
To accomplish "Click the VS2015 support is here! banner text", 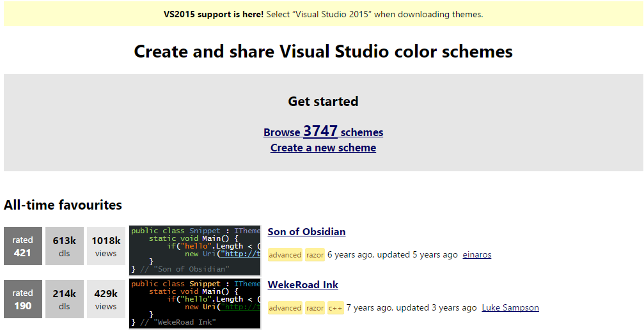I will click(214, 14).
